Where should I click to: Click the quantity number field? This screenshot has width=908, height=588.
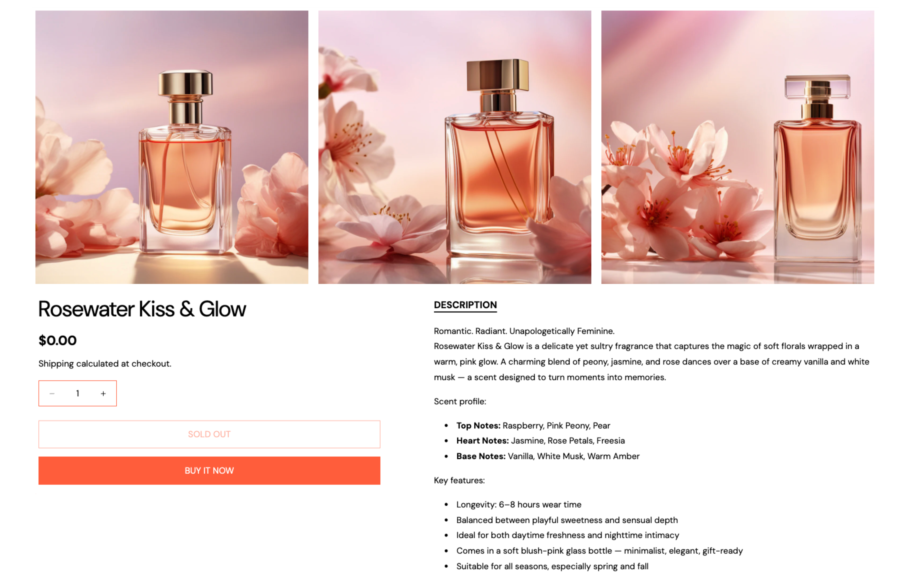tap(77, 393)
